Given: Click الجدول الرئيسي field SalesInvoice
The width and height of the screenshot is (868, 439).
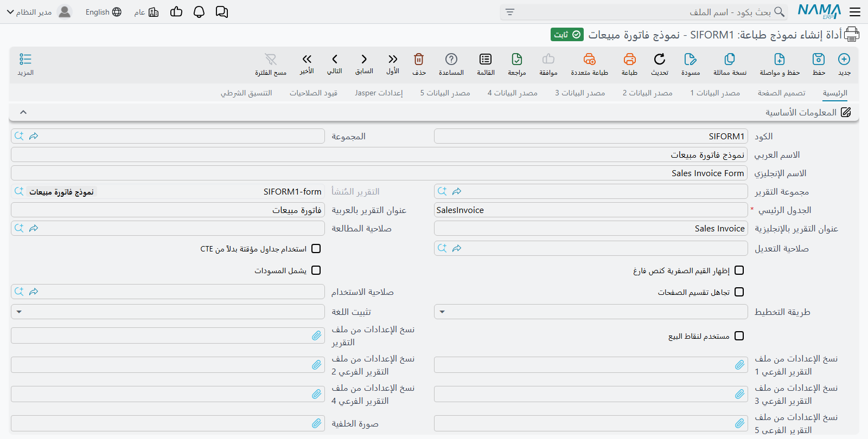Looking at the screenshot, I should 591,210.
